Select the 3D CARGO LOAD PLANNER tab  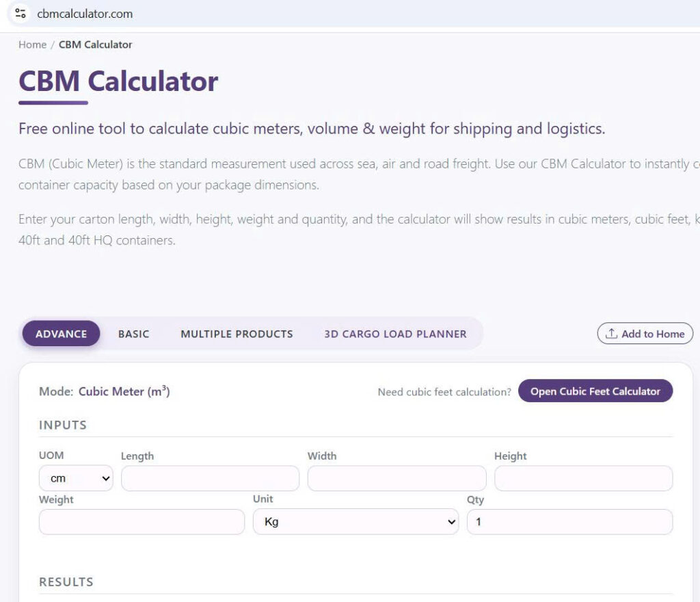395,334
